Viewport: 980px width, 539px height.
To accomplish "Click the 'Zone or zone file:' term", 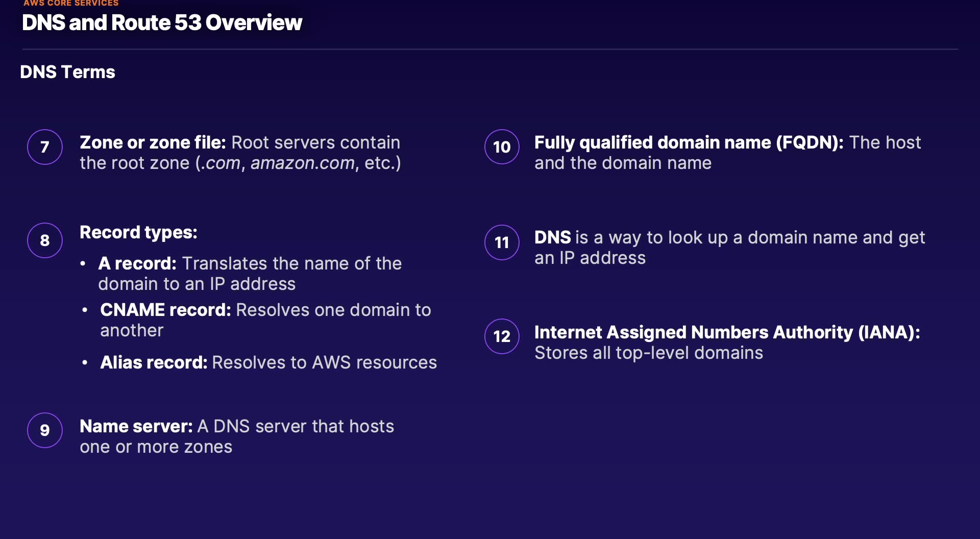I will pos(153,142).
